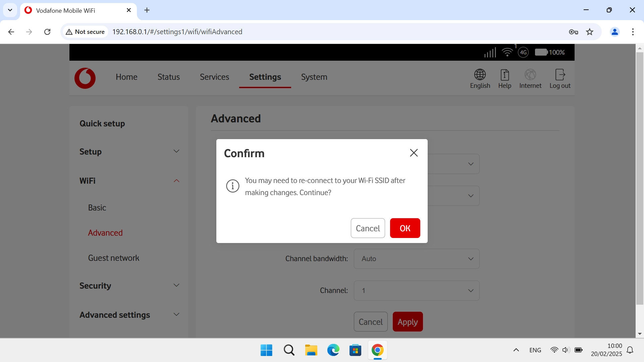The height and width of the screenshot is (362, 644).
Task: Switch interface language via English globe icon
Action: [480, 79]
